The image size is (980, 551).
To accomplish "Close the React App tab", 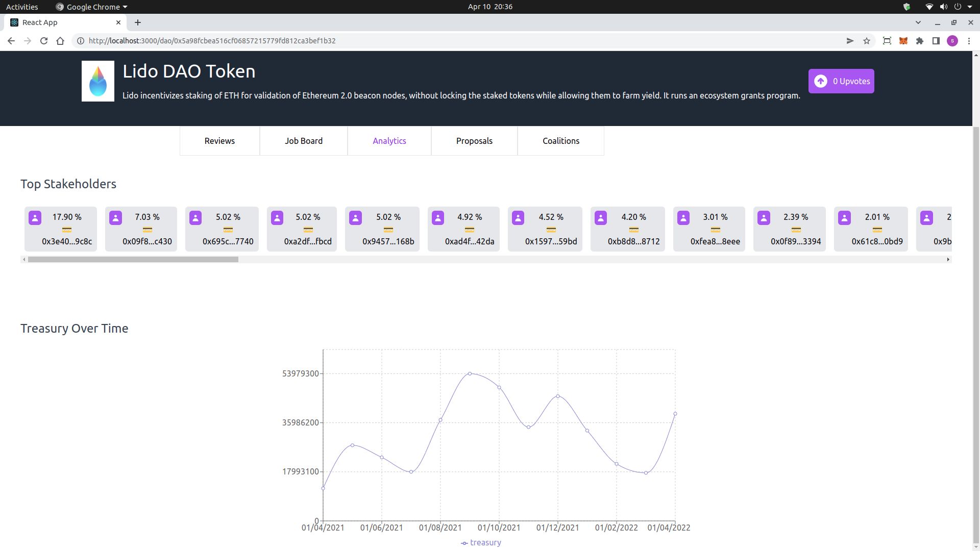I will 118,22.
